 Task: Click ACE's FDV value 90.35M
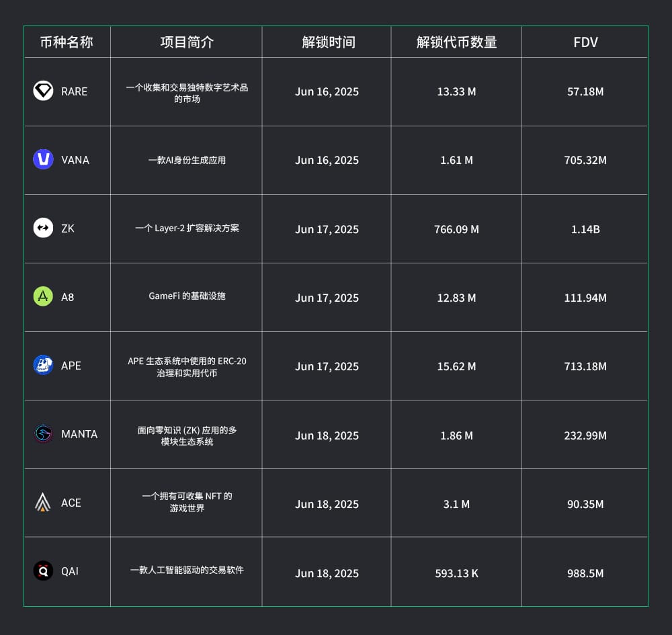pyautogui.click(x=585, y=504)
